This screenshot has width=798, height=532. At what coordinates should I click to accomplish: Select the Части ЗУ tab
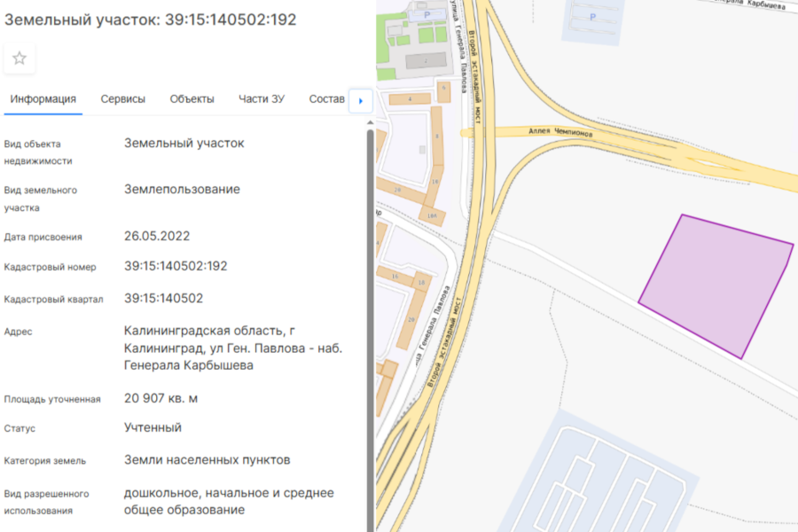tap(261, 99)
